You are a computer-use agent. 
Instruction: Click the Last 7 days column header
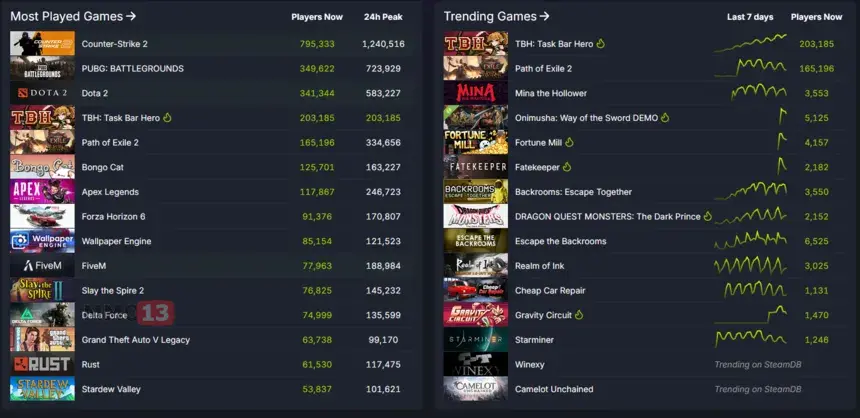(x=750, y=17)
